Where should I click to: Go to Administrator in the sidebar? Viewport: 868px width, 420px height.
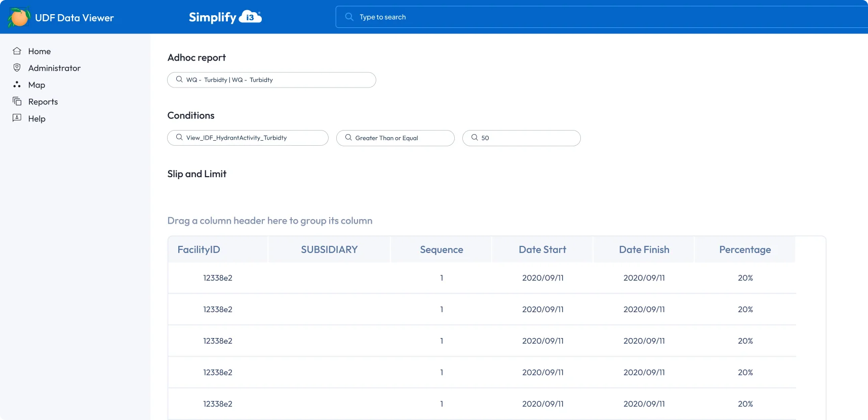(54, 68)
